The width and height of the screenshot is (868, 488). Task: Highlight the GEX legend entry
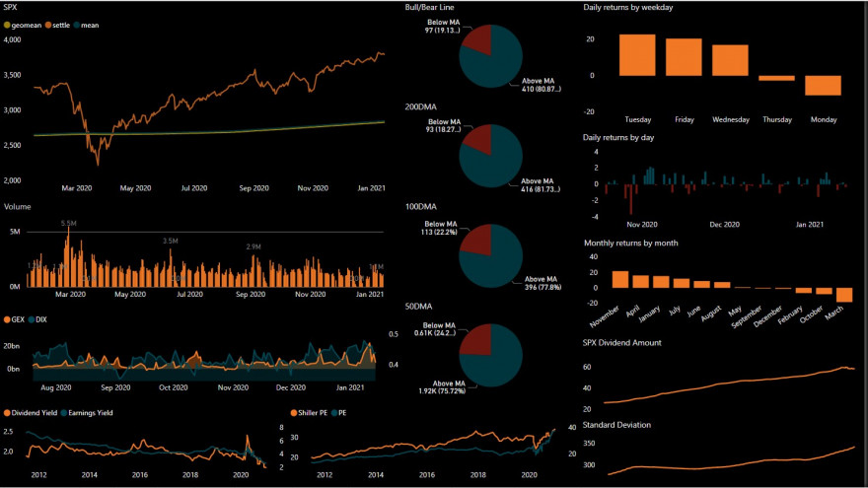point(15,319)
